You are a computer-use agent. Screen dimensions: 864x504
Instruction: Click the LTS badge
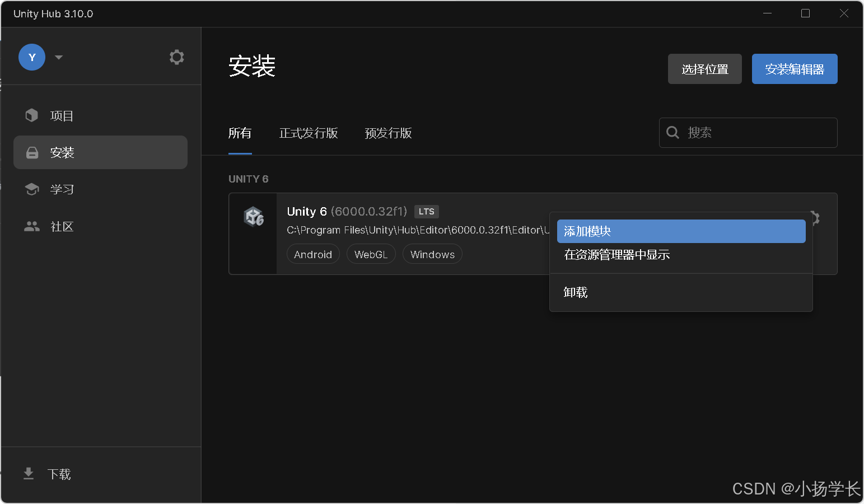click(427, 212)
